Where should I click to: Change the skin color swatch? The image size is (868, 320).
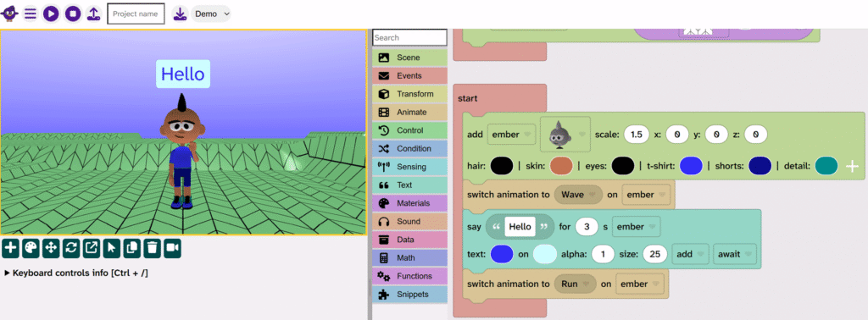(x=561, y=166)
